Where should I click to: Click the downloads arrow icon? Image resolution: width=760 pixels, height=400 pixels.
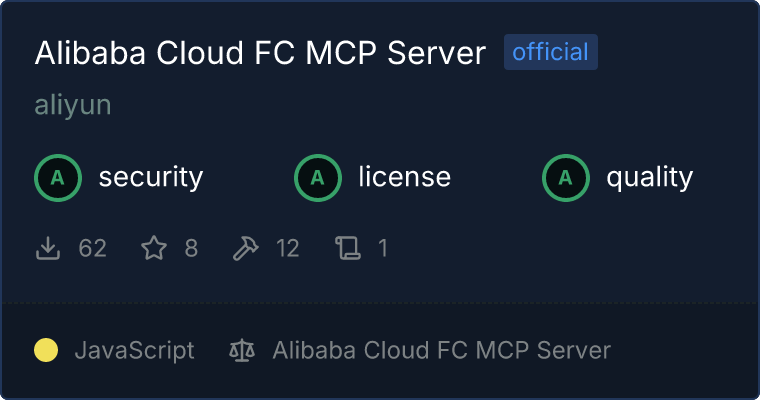coord(48,248)
